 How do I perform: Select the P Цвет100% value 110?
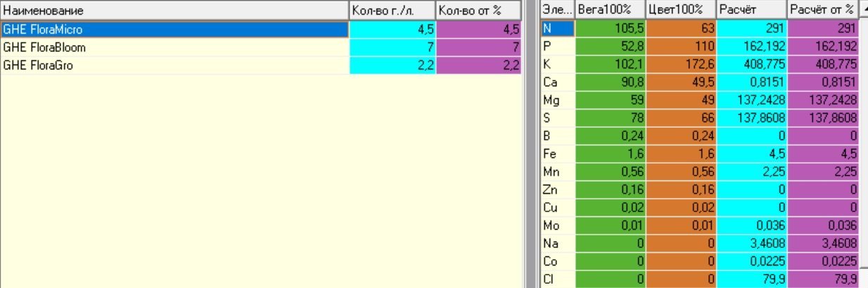[x=682, y=46]
